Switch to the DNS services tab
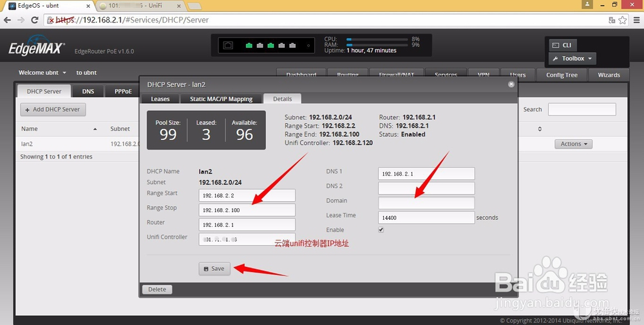644x325 pixels. pos(88,92)
